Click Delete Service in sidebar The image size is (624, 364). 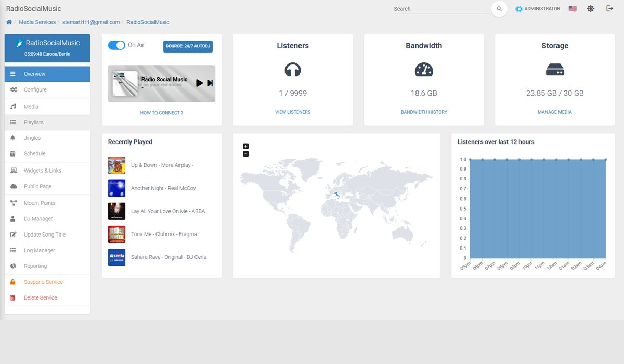point(47,298)
